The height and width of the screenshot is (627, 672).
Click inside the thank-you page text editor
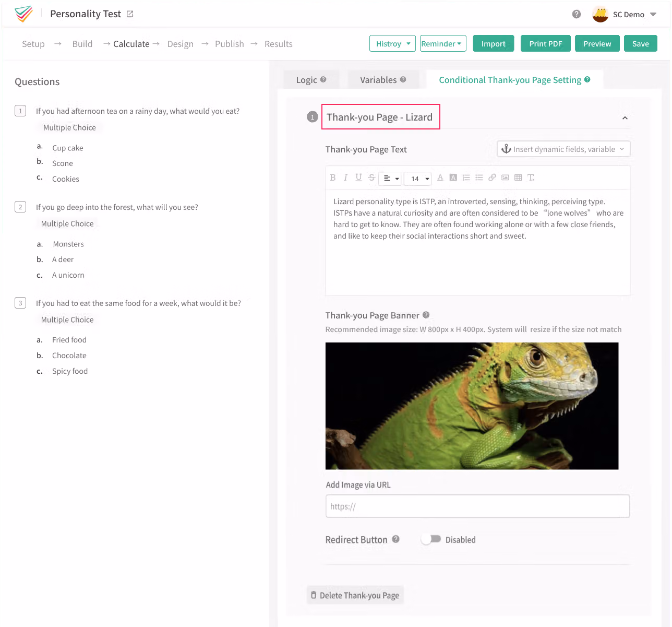tap(477, 242)
